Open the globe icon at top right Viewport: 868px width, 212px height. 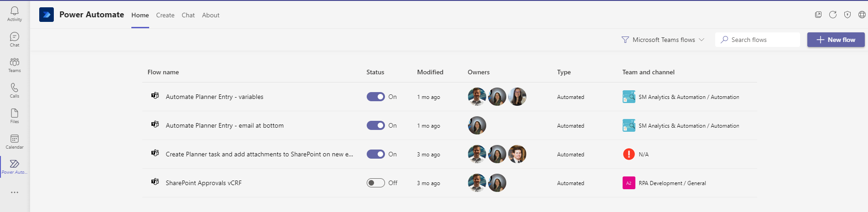(x=862, y=15)
